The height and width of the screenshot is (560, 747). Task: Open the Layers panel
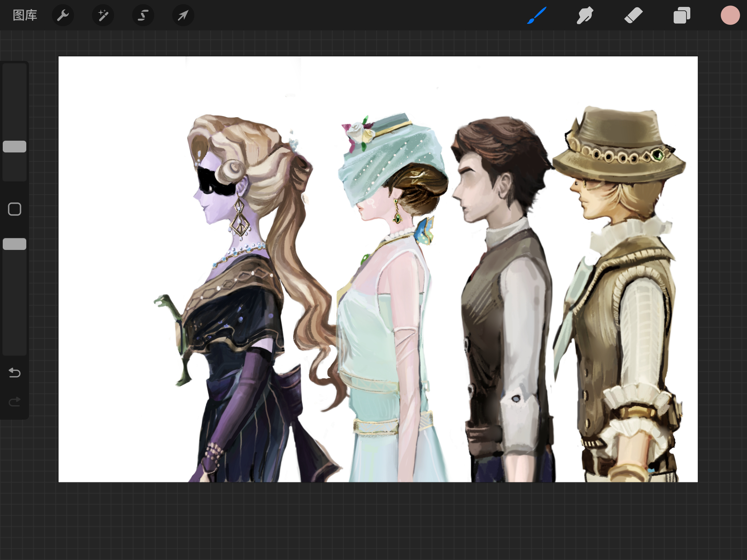tap(682, 15)
